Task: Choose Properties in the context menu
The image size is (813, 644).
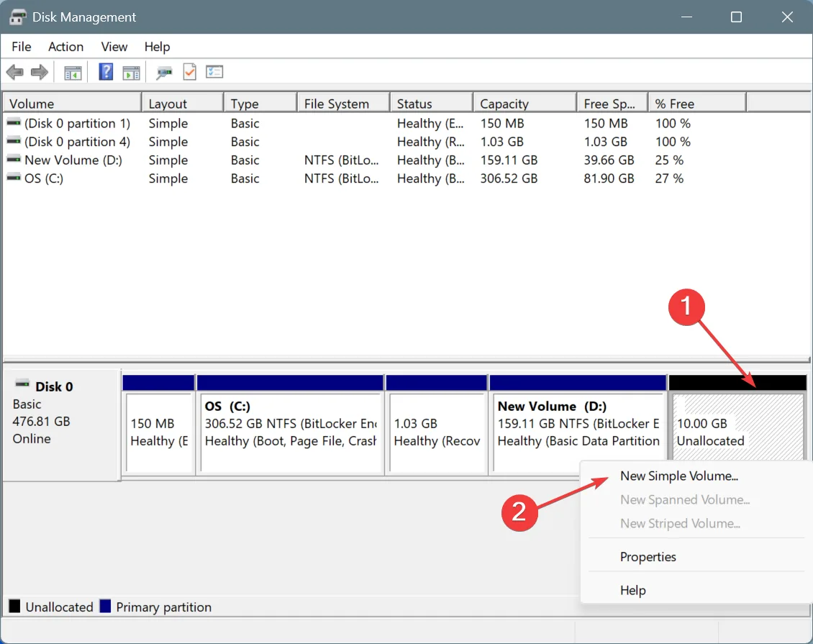Action: [648, 557]
